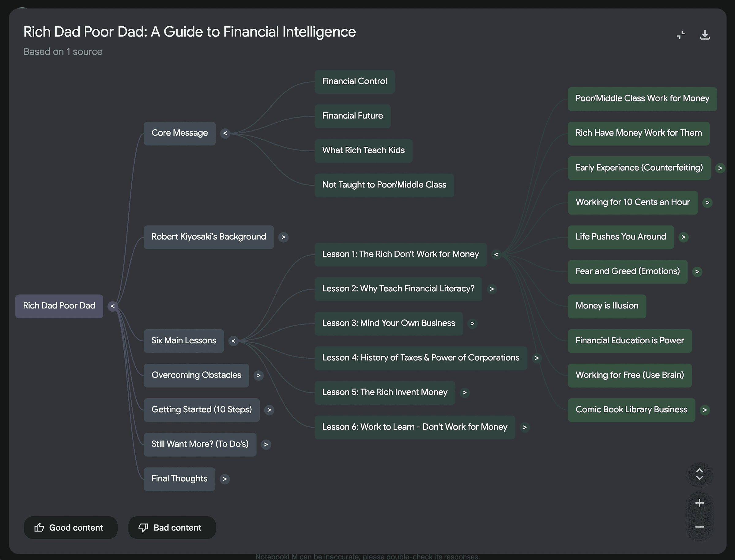Expand Robert Kiyosaki's Background node
This screenshot has width=735, height=560.
coord(283,237)
